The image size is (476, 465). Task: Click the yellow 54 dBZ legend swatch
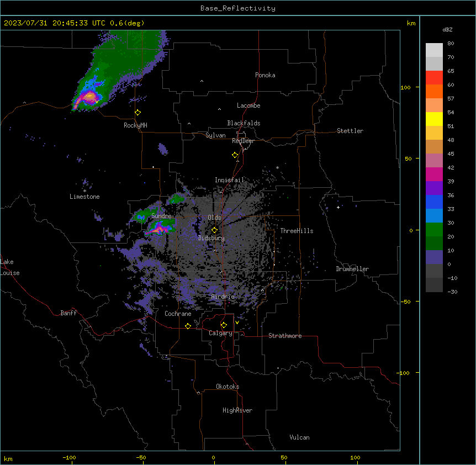coord(434,119)
